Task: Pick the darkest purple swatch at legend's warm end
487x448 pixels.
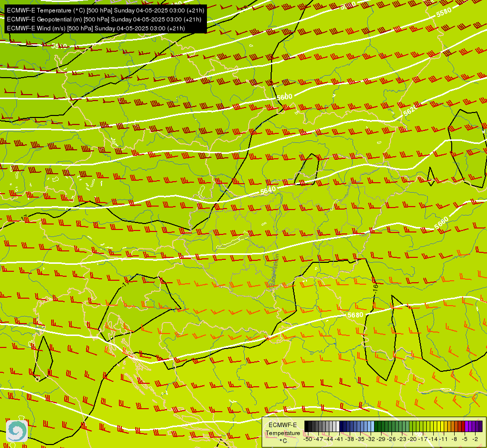Action: 481,426
